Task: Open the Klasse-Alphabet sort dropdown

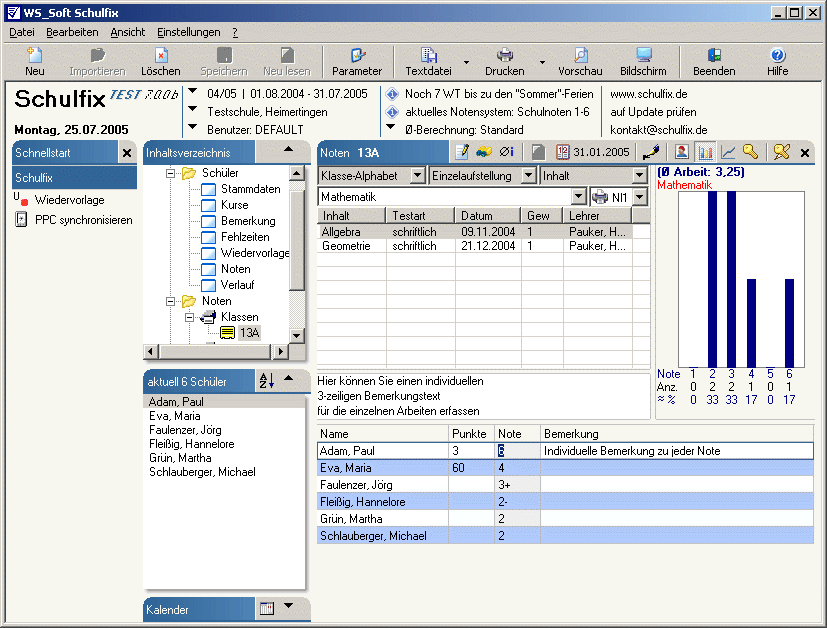Action: click(417, 176)
